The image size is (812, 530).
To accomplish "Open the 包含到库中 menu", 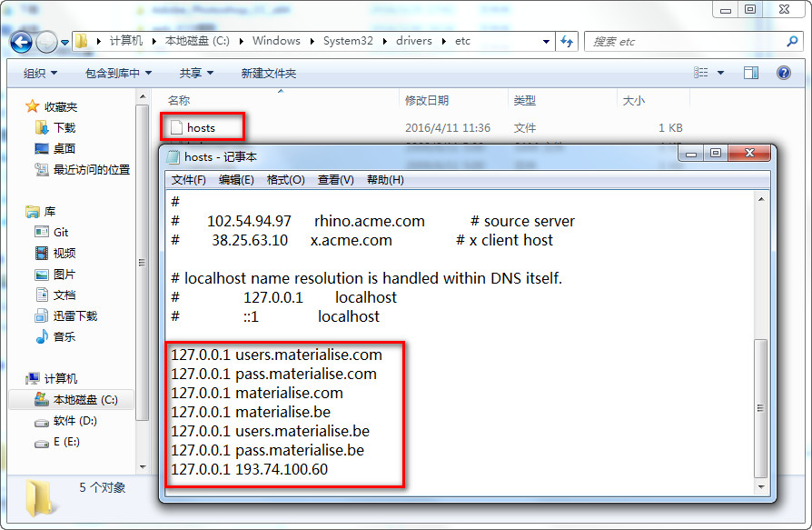I will 119,73.
